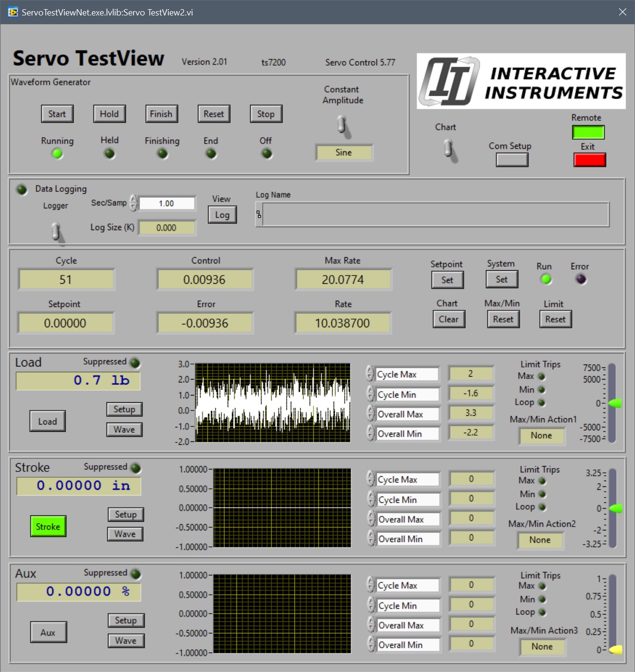Flip the Chart display switch

(449, 147)
